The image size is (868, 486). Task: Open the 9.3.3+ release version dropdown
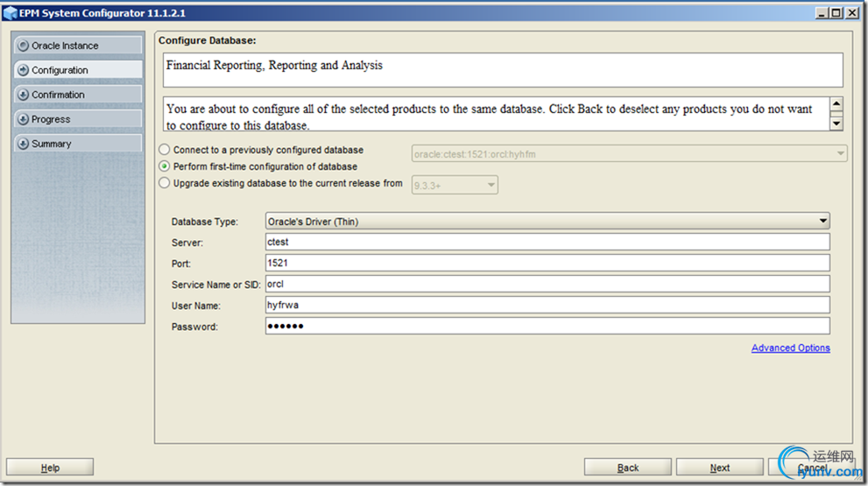455,185
